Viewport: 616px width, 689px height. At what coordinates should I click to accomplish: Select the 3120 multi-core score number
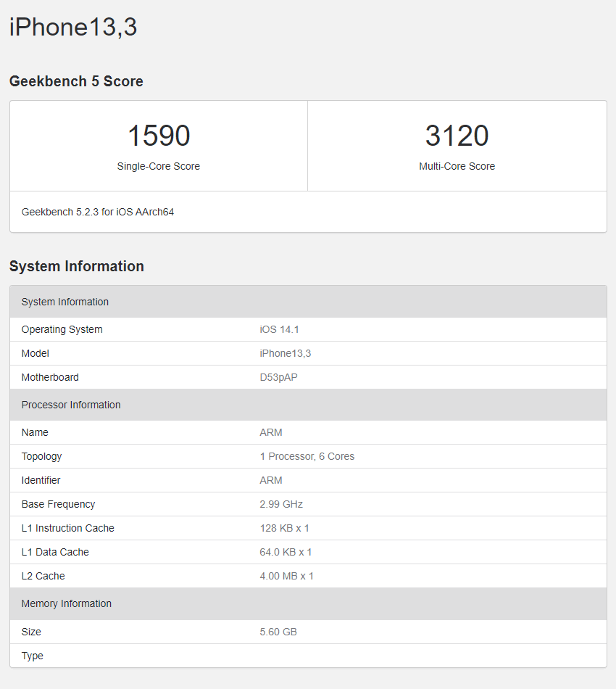457,136
